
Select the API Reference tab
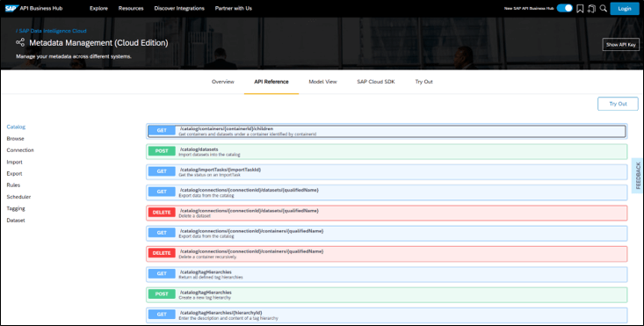click(271, 82)
